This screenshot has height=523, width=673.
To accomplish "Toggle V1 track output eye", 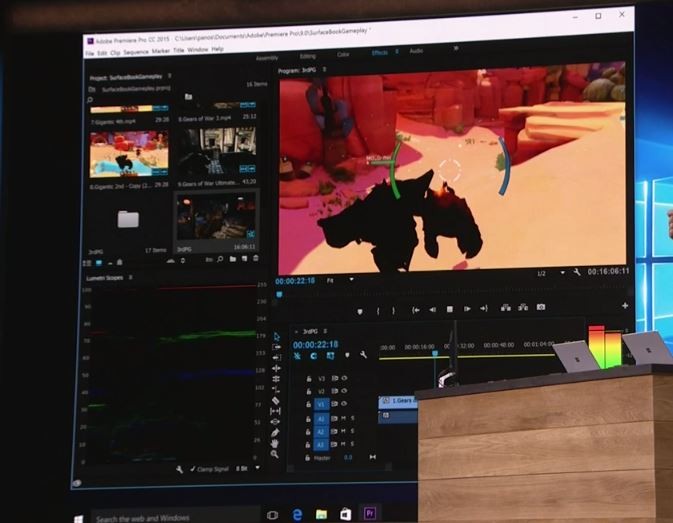I will [344, 404].
